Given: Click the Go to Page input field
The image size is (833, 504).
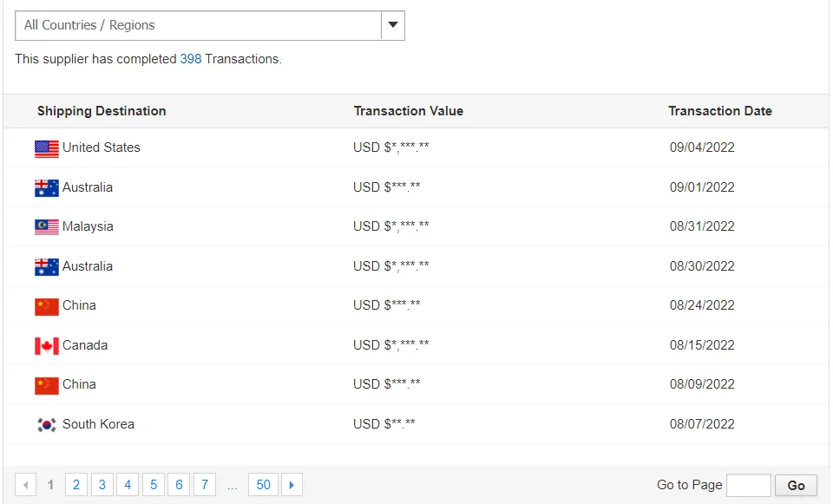Looking at the screenshot, I should tap(748, 485).
